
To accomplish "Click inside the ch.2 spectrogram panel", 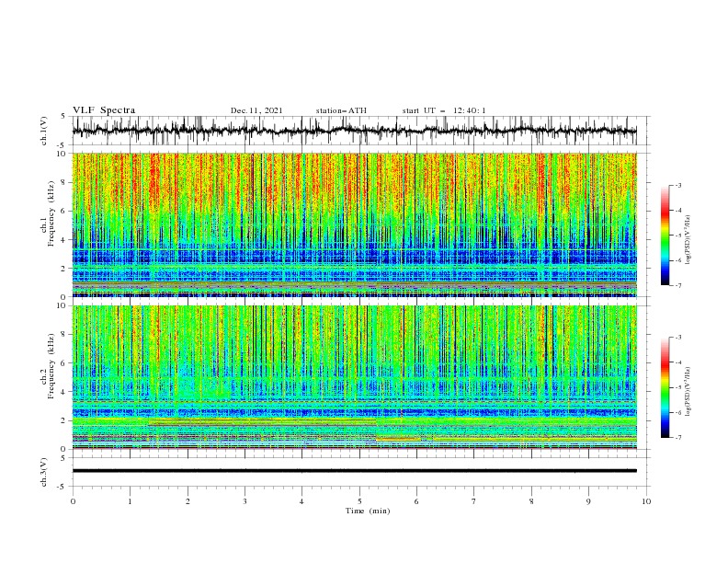I will tap(354, 377).
